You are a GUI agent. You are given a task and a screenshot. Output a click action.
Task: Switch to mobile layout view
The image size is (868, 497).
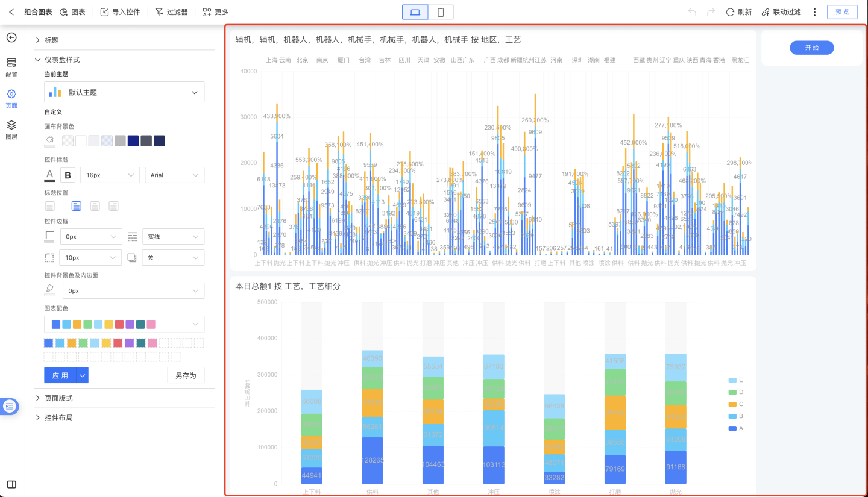441,12
